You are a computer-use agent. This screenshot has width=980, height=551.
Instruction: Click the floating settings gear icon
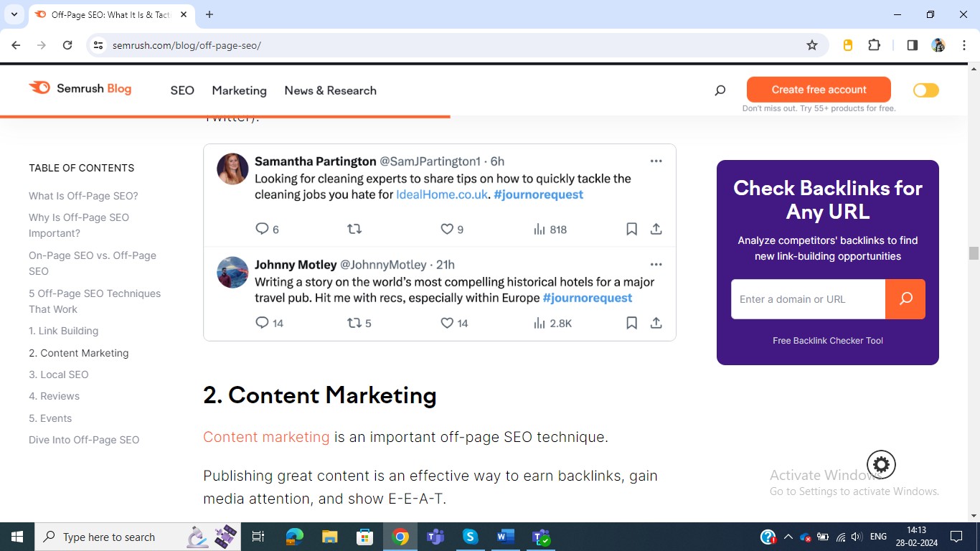pyautogui.click(x=881, y=465)
